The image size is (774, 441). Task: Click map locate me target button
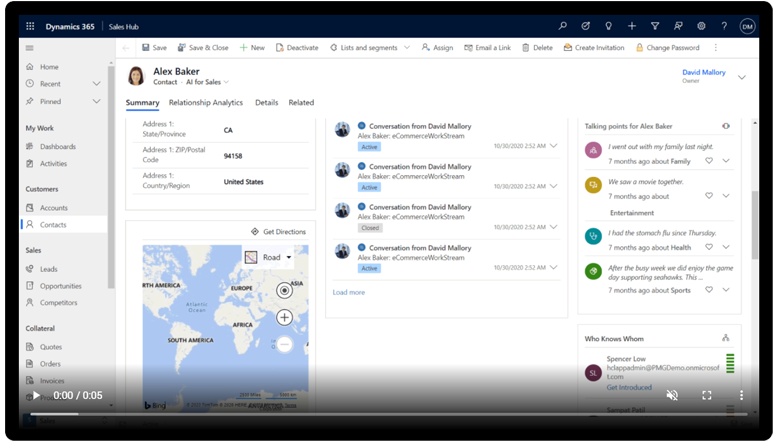(284, 290)
